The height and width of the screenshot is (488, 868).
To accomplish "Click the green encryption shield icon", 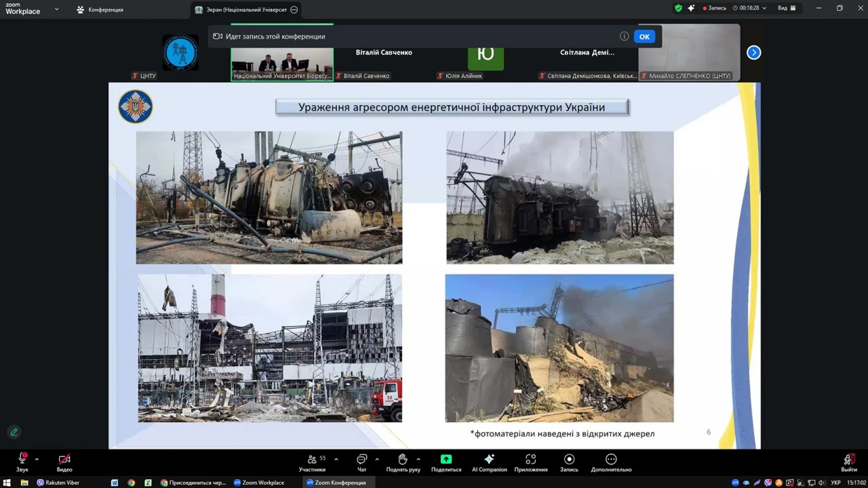I will point(678,8).
